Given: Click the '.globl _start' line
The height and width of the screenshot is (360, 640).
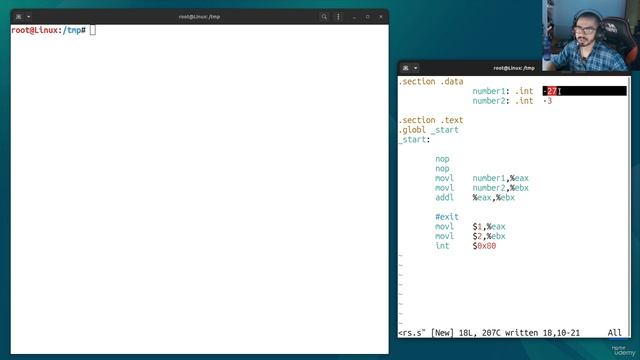Looking at the screenshot, I should [x=429, y=130].
